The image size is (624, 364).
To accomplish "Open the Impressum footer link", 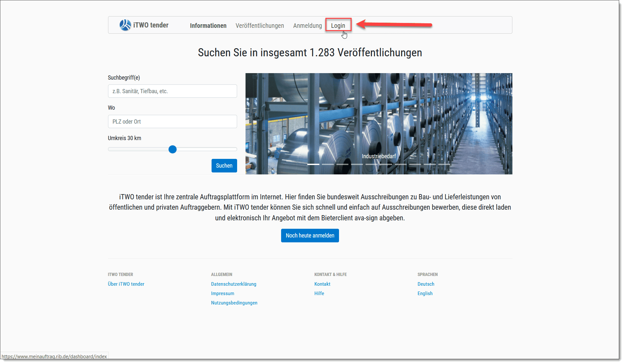I will 223,293.
